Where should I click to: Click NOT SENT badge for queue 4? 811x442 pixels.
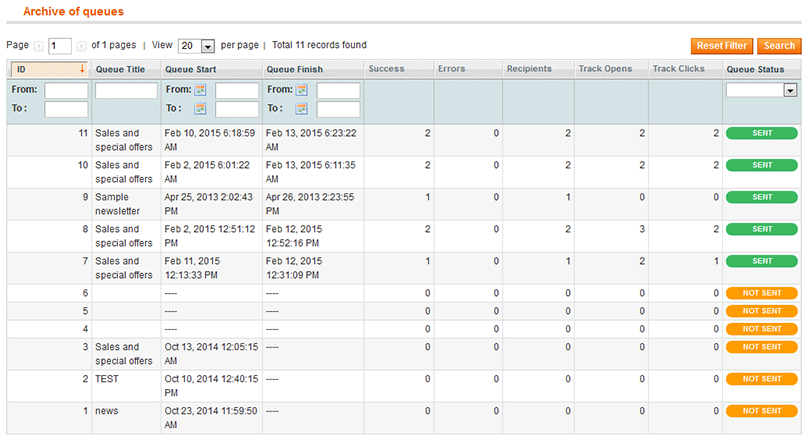761,329
